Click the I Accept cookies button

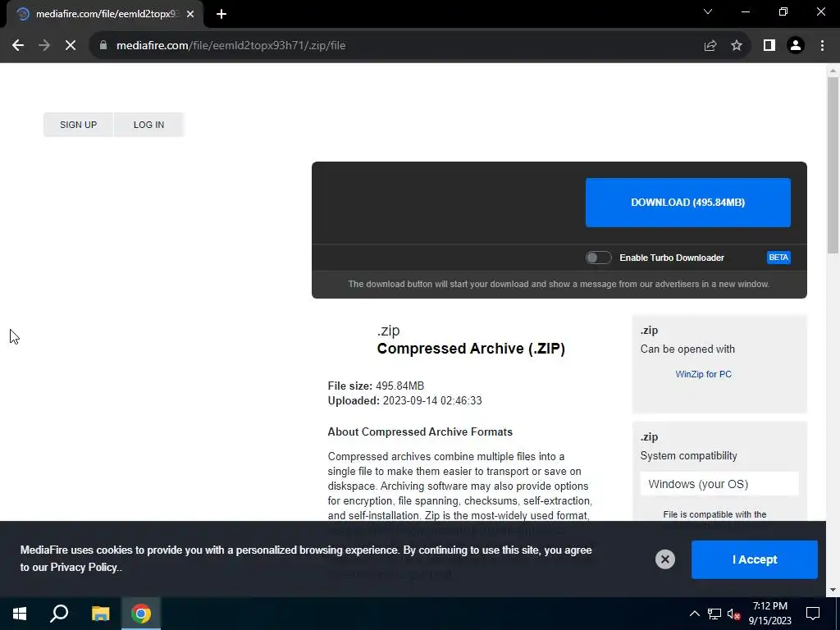755,559
